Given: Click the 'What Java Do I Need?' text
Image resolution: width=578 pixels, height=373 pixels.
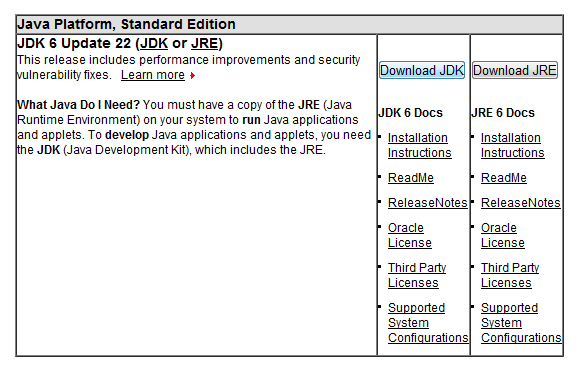Looking at the screenshot, I should point(78,105).
